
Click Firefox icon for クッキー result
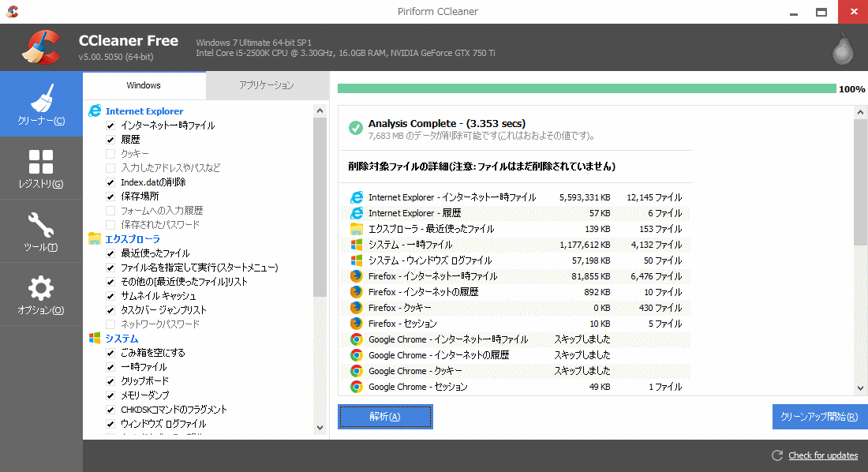[x=357, y=308]
